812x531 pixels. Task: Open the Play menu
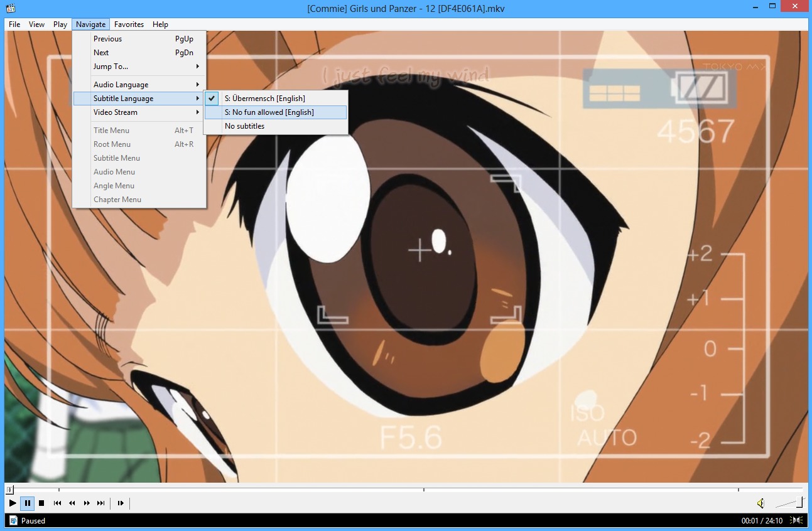click(x=60, y=24)
